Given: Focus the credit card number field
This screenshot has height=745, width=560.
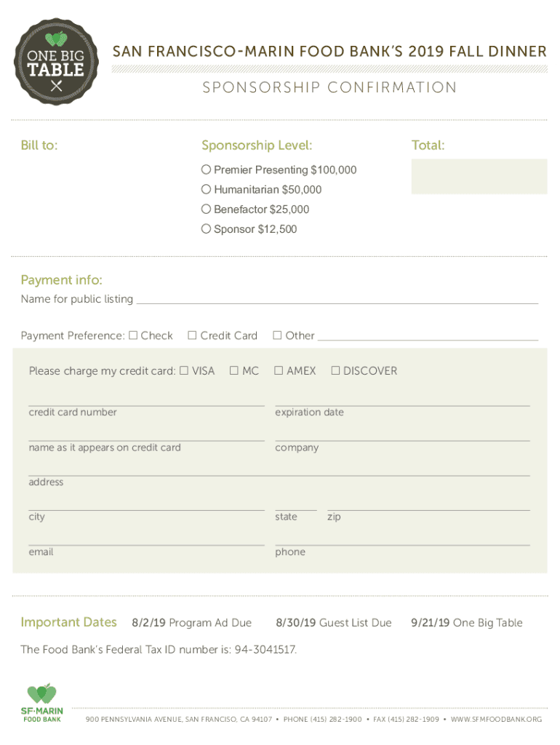Looking at the screenshot, I should point(146,399).
